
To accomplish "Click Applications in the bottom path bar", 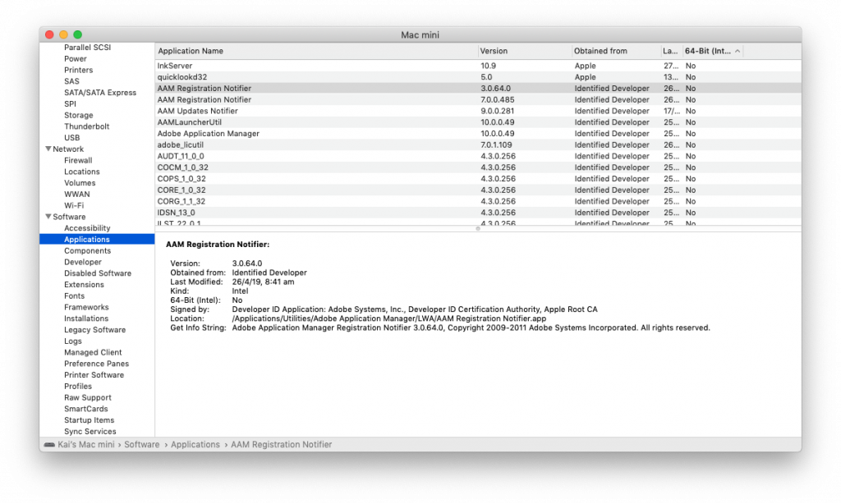I will click(195, 444).
